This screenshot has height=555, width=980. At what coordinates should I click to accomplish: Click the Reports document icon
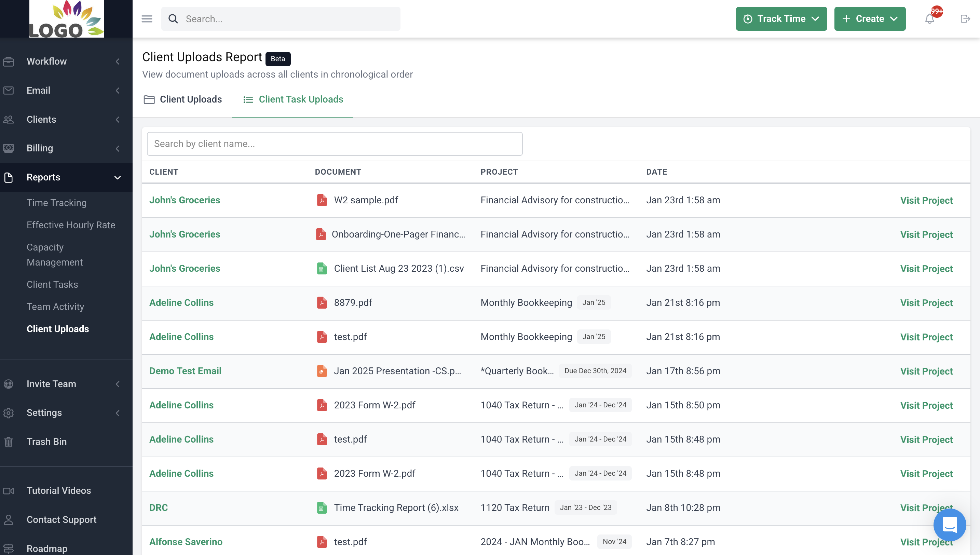pyautogui.click(x=9, y=177)
